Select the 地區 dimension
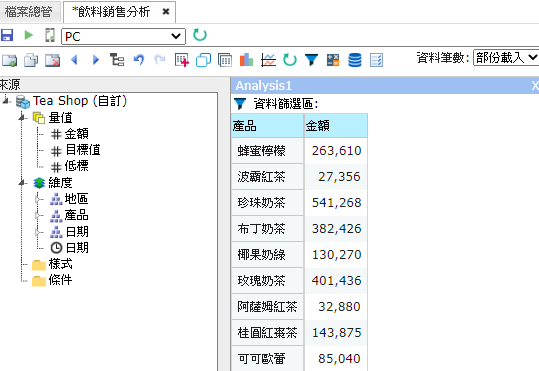The height and width of the screenshot is (371, 539). [77, 199]
